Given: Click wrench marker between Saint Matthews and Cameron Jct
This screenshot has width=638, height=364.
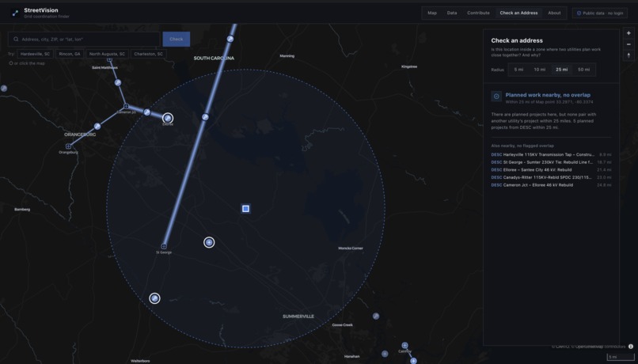Looking at the screenshot, I should 118,82.
